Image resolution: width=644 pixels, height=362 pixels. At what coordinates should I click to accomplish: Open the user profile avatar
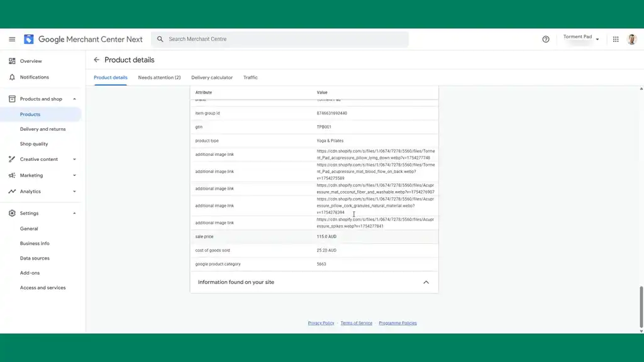(x=631, y=39)
